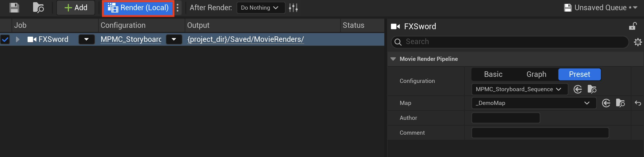Click the save queue floppy disk icon

[14, 8]
